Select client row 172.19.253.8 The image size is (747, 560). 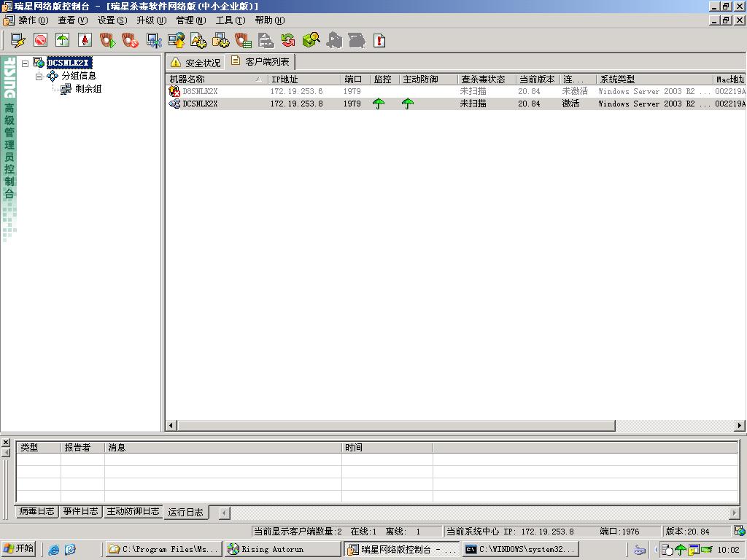pyautogui.click(x=456, y=104)
